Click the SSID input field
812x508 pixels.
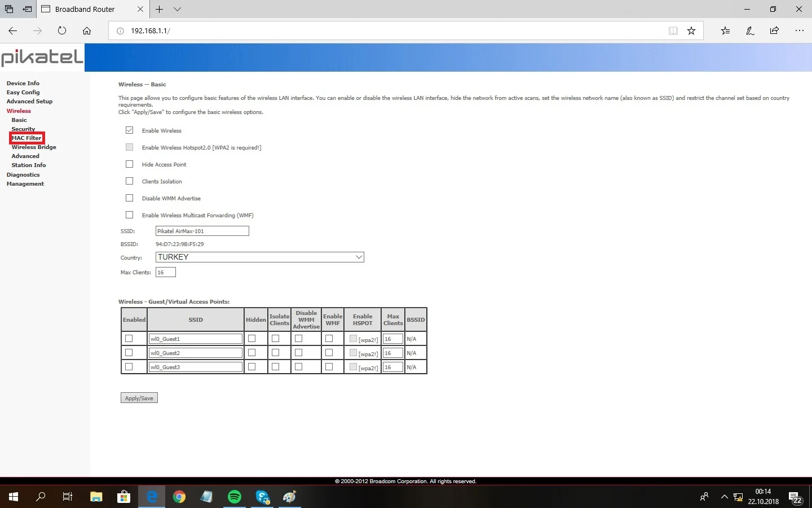(202, 231)
